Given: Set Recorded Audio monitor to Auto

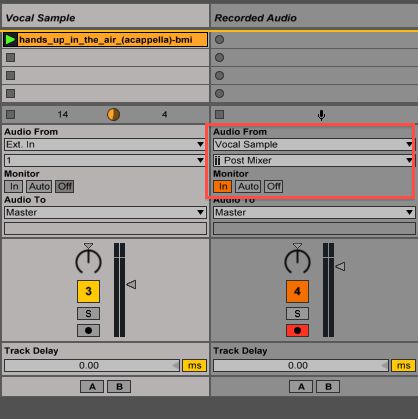Looking at the screenshot, I should (248, 186).
